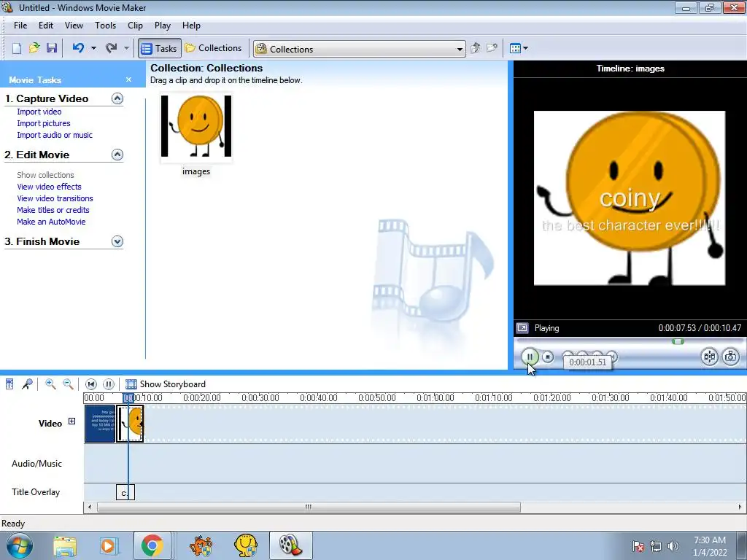Image resolution: width=747 pixels, height=560 pixels.
Task: Save the project with the floppy icon
Action: pos(52,48)
